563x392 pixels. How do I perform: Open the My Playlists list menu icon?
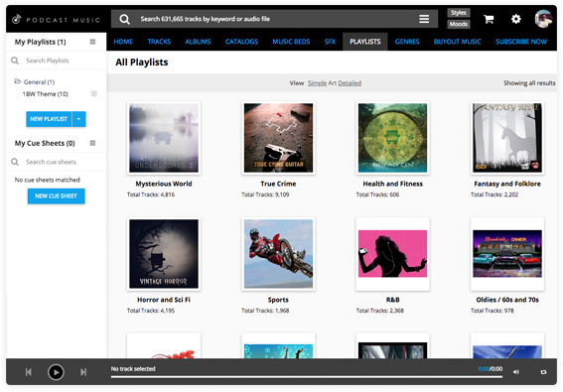92,42
